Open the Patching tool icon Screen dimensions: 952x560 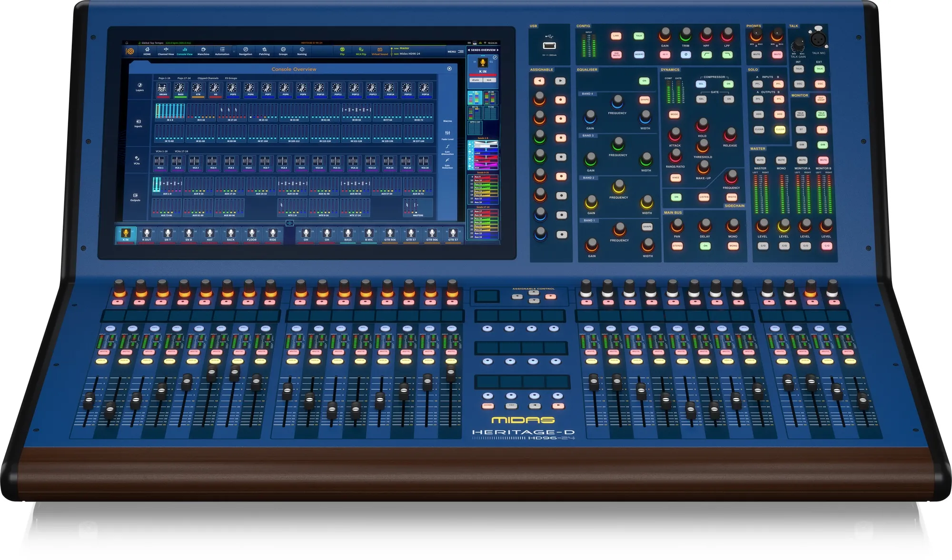(x=264, y=50)
